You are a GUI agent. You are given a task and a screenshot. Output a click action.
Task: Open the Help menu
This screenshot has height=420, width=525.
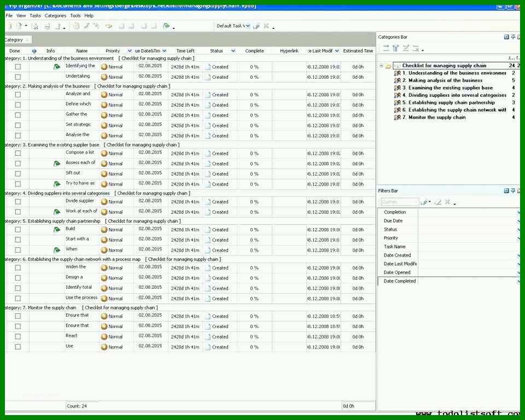[89, 16]
